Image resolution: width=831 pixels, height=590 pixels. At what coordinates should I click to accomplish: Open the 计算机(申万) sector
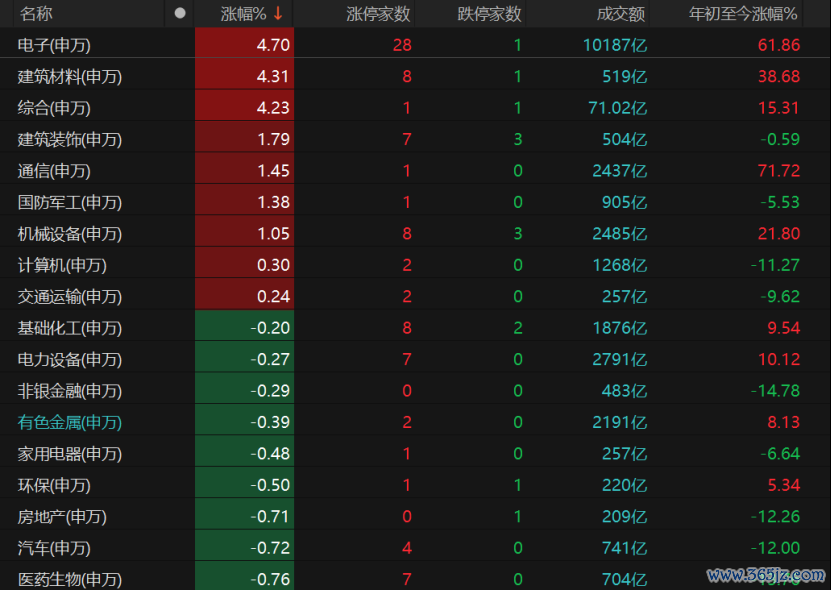click(62, 265)
